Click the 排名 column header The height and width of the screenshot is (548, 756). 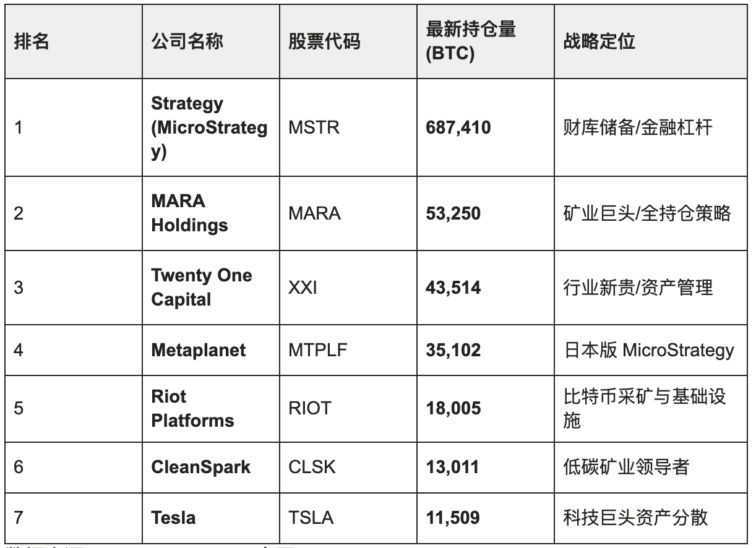[32, 41]
